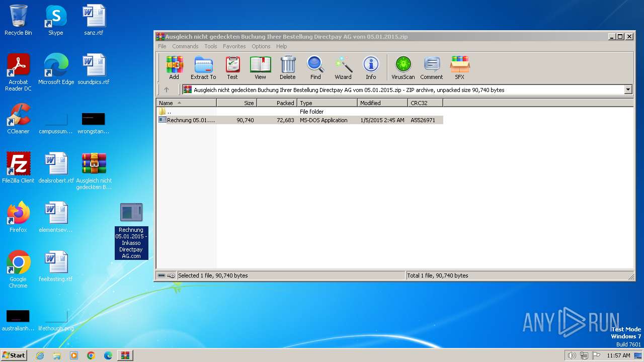Select Google Chrome desktop shortcut
This screenshot has height=362, width=644.
tap(18, 269)
